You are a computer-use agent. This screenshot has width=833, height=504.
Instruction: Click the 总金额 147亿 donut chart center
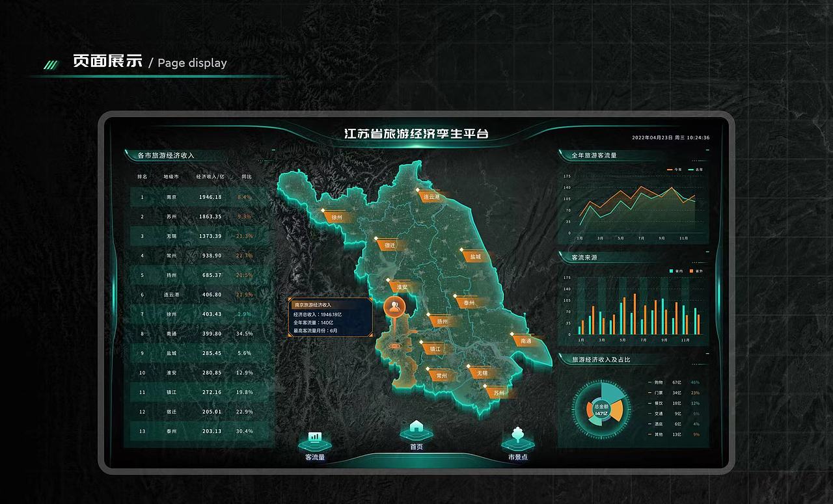600,410
